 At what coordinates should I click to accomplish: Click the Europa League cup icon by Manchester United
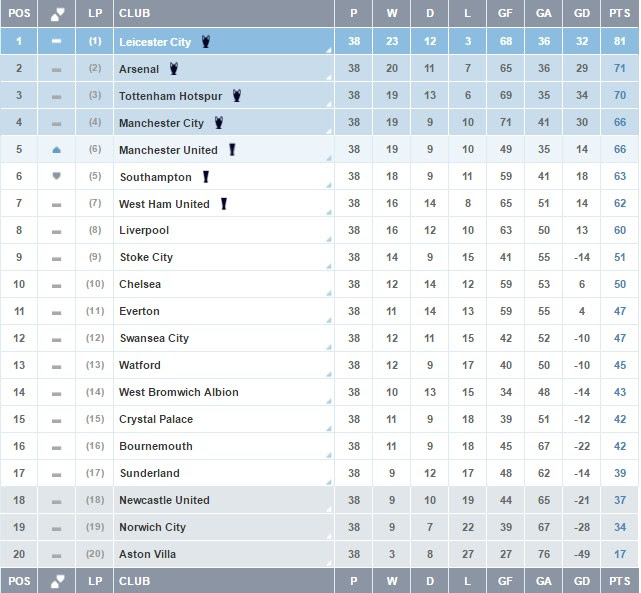(232, 150)
